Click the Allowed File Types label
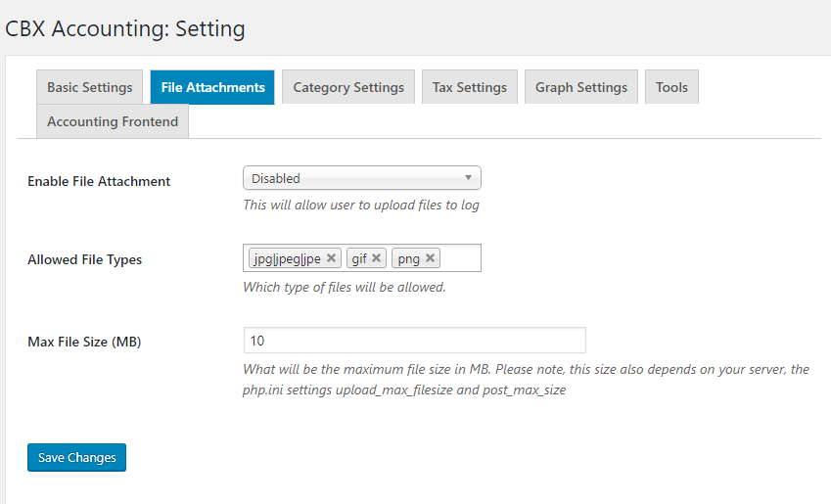This screenshot has width=831, height=504. [85, 259]
